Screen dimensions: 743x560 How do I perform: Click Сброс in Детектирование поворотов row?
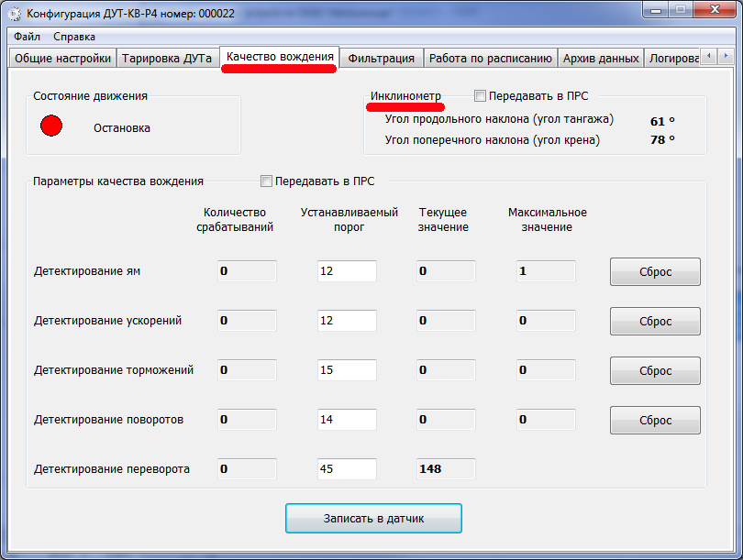pos(655,420)
